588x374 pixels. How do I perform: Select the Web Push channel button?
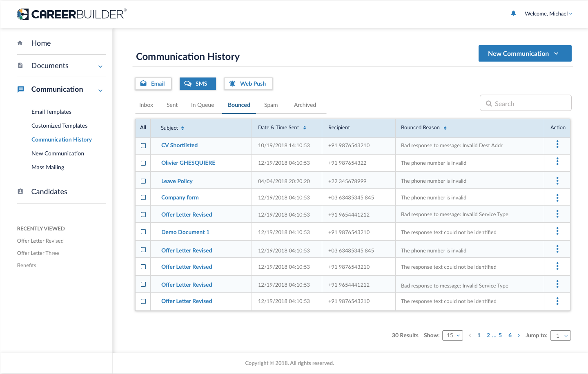pyautogui.click(x=248, y=84)
